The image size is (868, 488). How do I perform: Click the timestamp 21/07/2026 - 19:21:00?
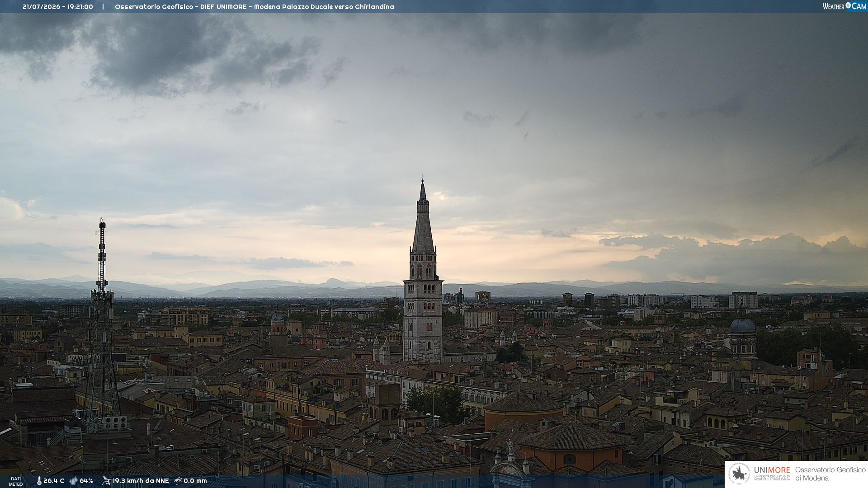point(58,7)
